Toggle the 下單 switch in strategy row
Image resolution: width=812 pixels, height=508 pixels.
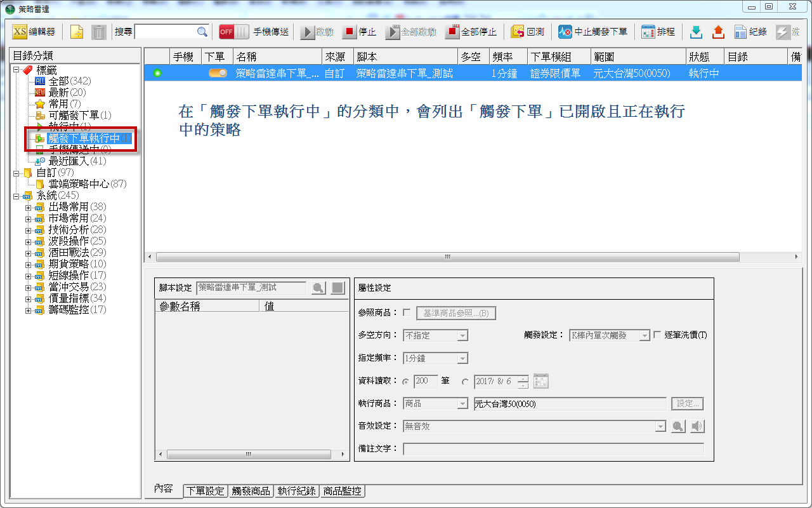(x=218, y=73)
